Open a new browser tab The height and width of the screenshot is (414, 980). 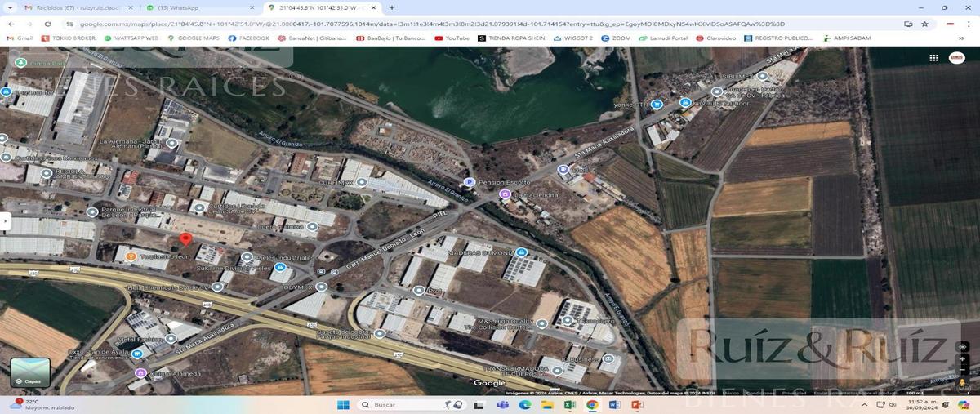click(x=392, y=7)
